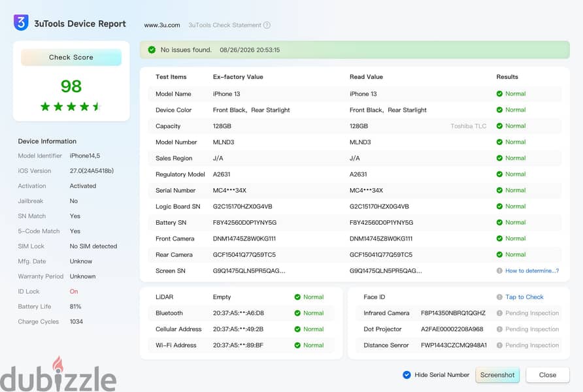Click the ID Lock value On

click(74, 291)
